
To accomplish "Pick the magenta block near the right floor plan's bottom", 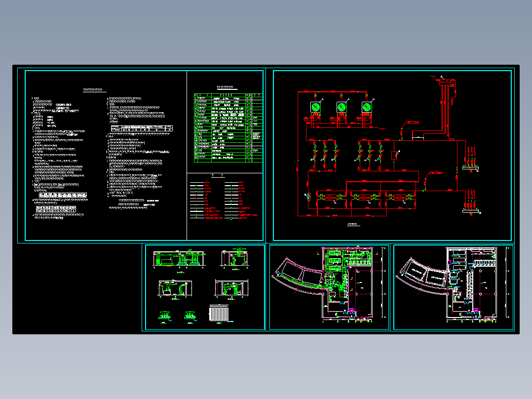I will [476, 311].
